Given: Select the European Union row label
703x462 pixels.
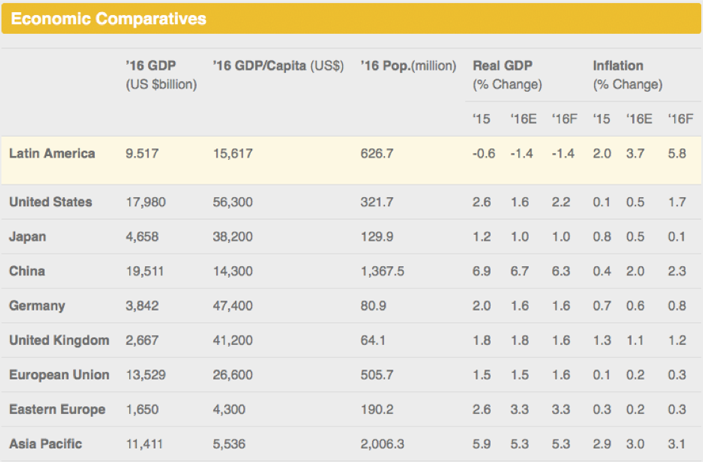Looking at the screenshot, I should (59, 375).
